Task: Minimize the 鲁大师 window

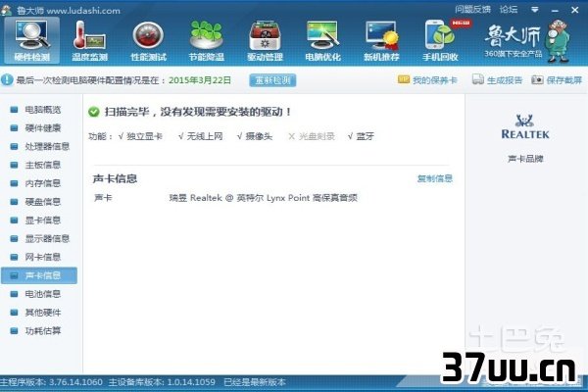Action: pyautogui.click(x=555, y=10)
